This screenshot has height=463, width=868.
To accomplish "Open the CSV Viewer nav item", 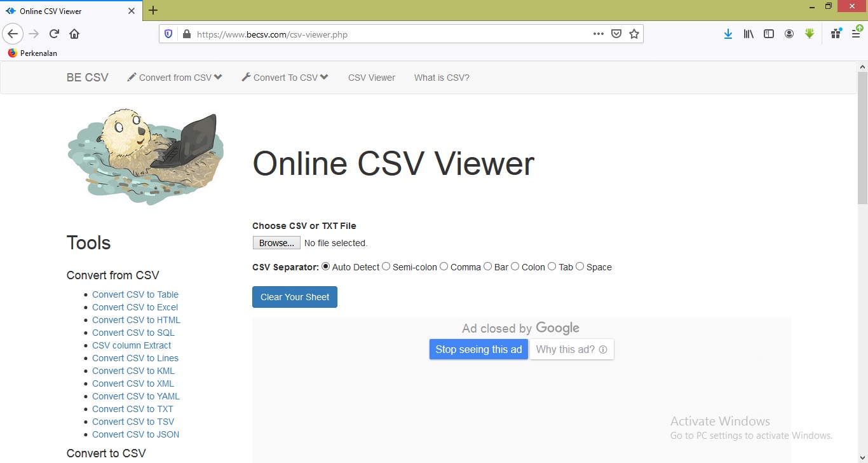I will pyautogui.click(x=372, y=78).
